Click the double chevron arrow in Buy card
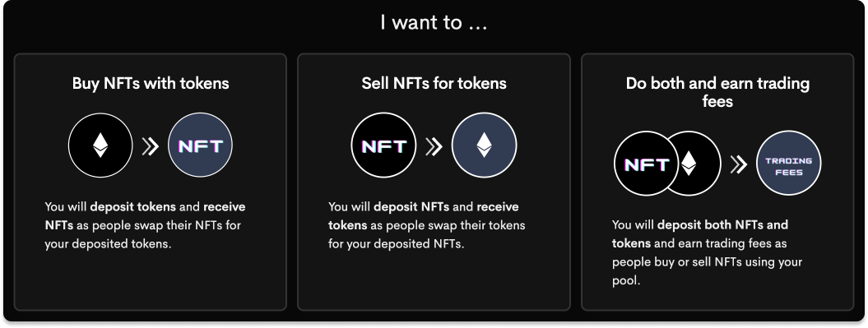The height and width of the screenshot is (328, 868). [150, 146]
